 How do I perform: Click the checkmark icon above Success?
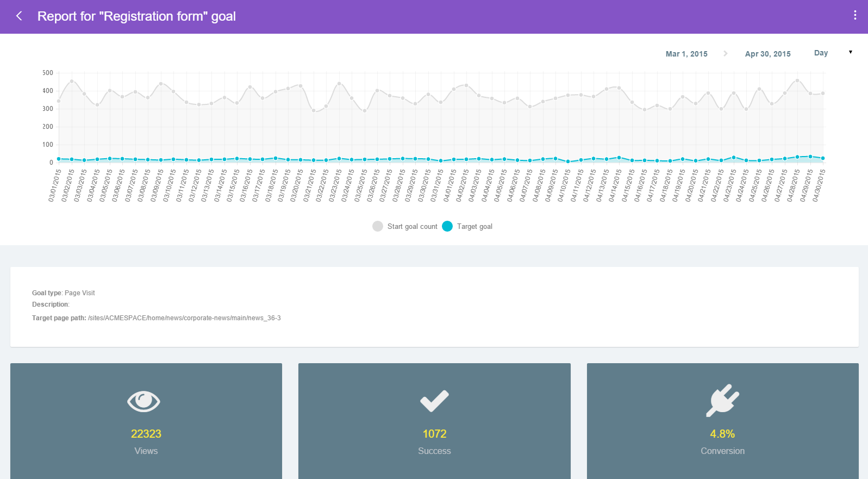[x=434, y=401]
